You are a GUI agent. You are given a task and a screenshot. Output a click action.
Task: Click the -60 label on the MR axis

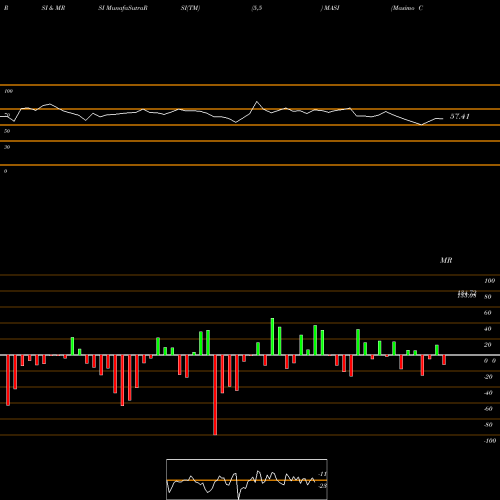click(x=488, y=409)
